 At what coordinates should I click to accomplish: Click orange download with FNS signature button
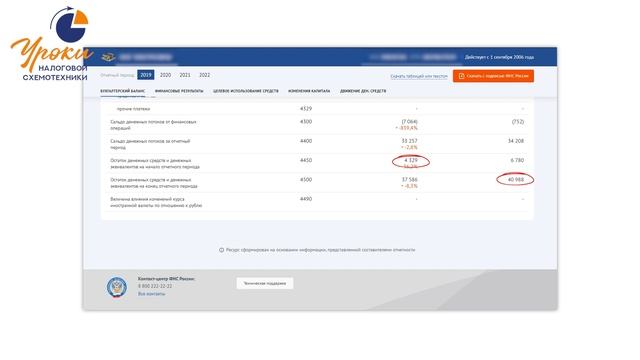click(x=493, y=76)
